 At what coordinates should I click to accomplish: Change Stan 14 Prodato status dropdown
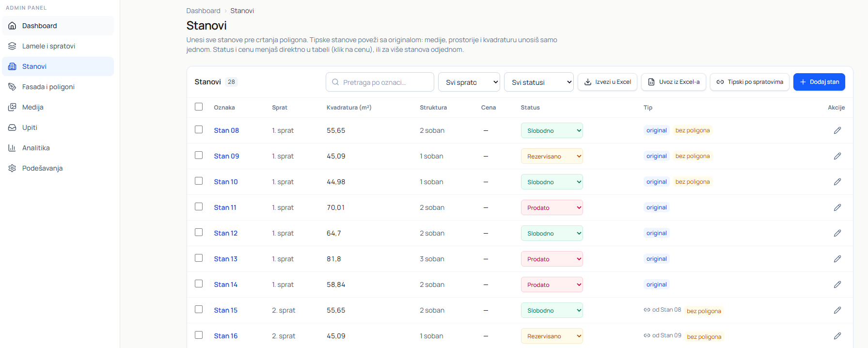(552, 285)
